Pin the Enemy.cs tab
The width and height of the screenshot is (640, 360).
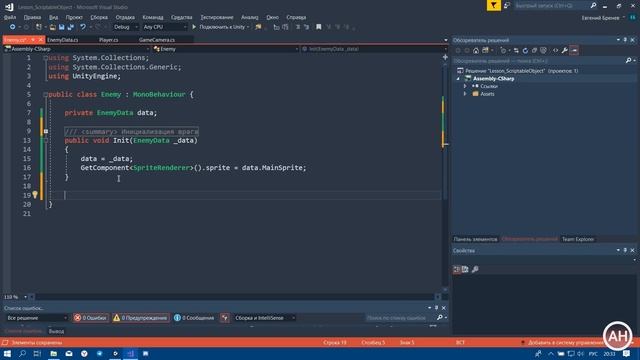[33, 40]
